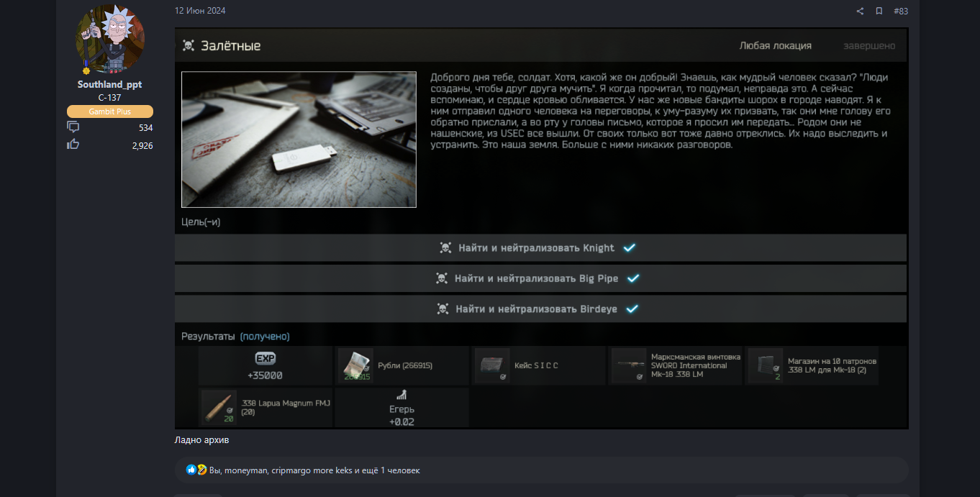Click the EXP +35000 reward icon
Image resolution: width=980 pixels, height=497 pixels.
(265, 359)
